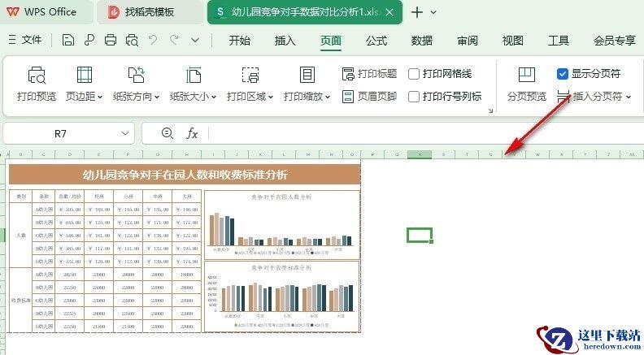
Task: Open the page setup dialog launcher arrow
Action: (490, 110)
